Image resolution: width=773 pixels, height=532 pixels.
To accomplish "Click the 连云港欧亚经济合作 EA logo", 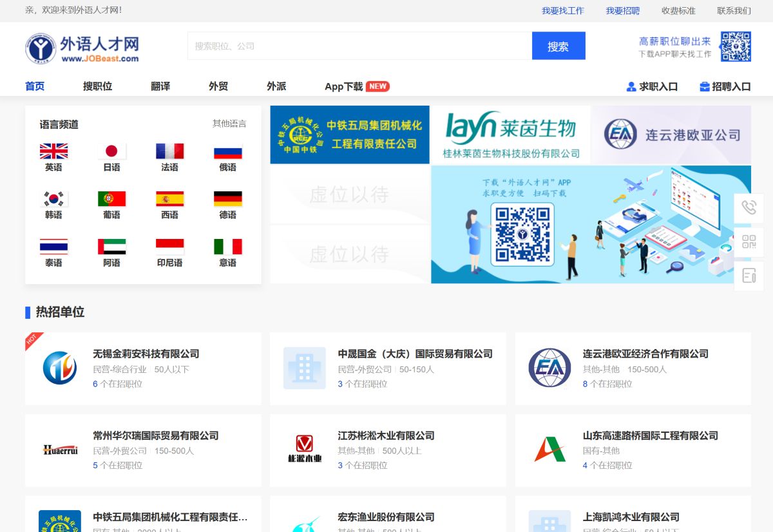I will [549, 368].
